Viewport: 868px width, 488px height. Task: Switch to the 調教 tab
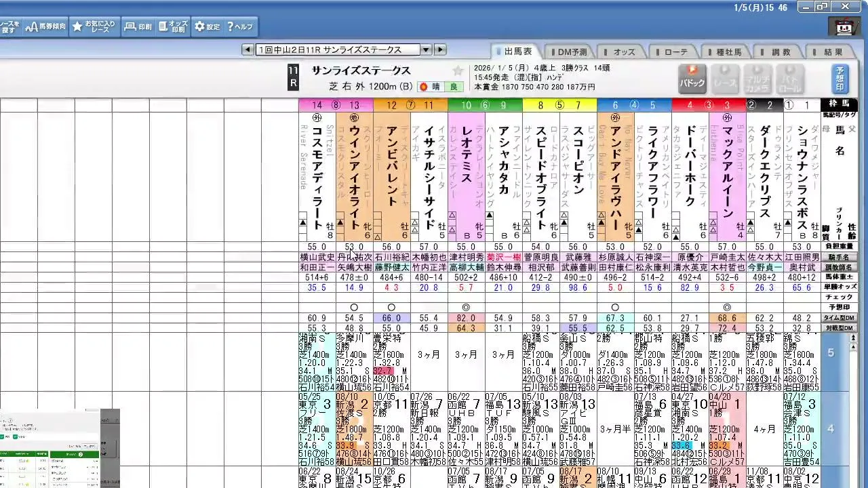(x=779, y=52)
